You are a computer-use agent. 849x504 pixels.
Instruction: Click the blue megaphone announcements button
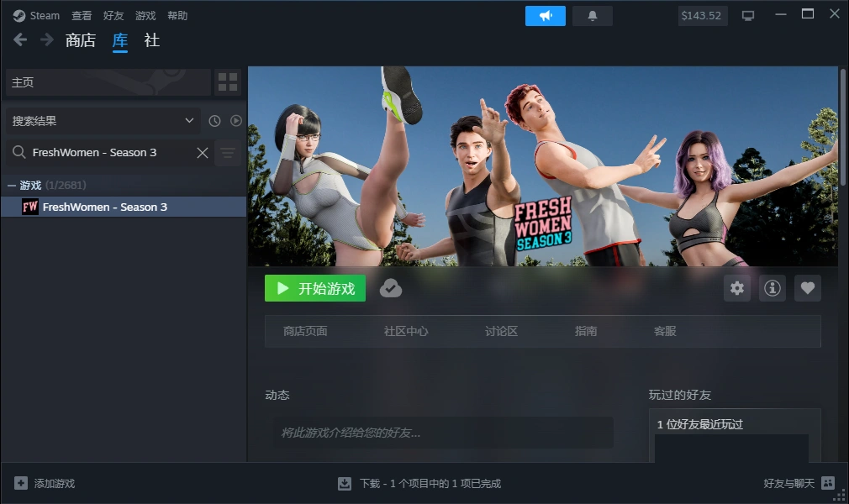click(x=546, y=16)
